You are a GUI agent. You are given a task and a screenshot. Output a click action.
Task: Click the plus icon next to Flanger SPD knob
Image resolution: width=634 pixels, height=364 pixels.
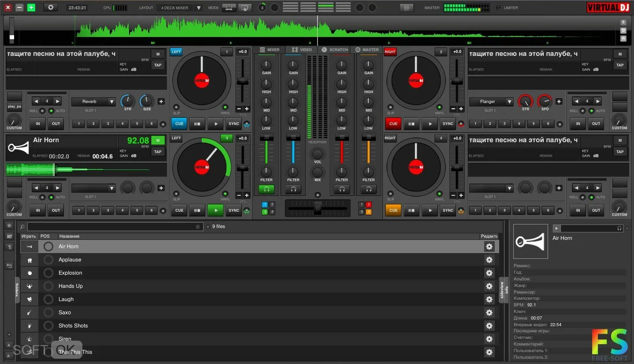pyautogui.click(x=559, y=101)
